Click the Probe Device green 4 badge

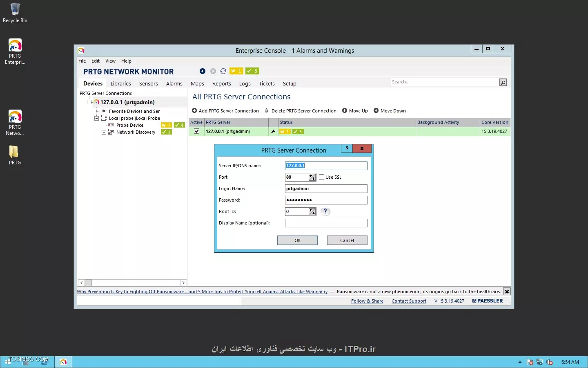click(x=179, y=125)
